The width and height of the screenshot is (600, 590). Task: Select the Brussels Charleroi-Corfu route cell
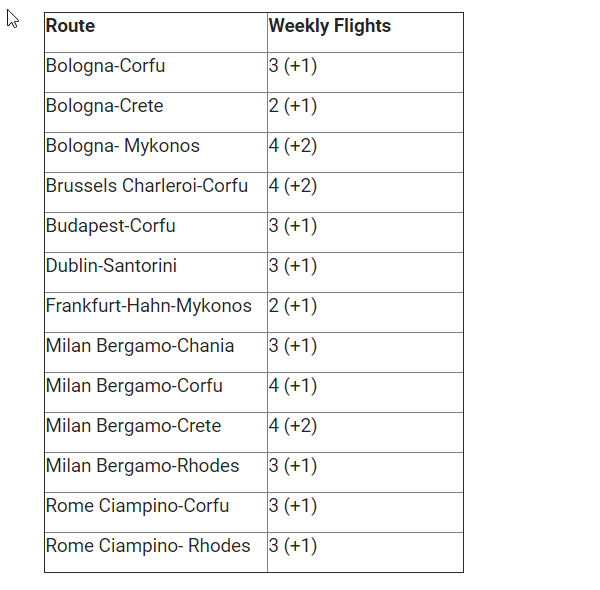(156, 192)
